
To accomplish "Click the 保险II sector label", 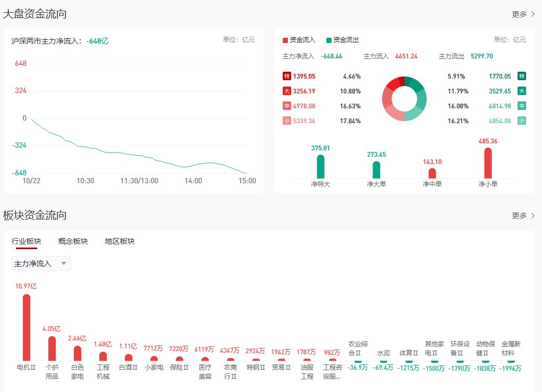I will (x=180, y=367).
